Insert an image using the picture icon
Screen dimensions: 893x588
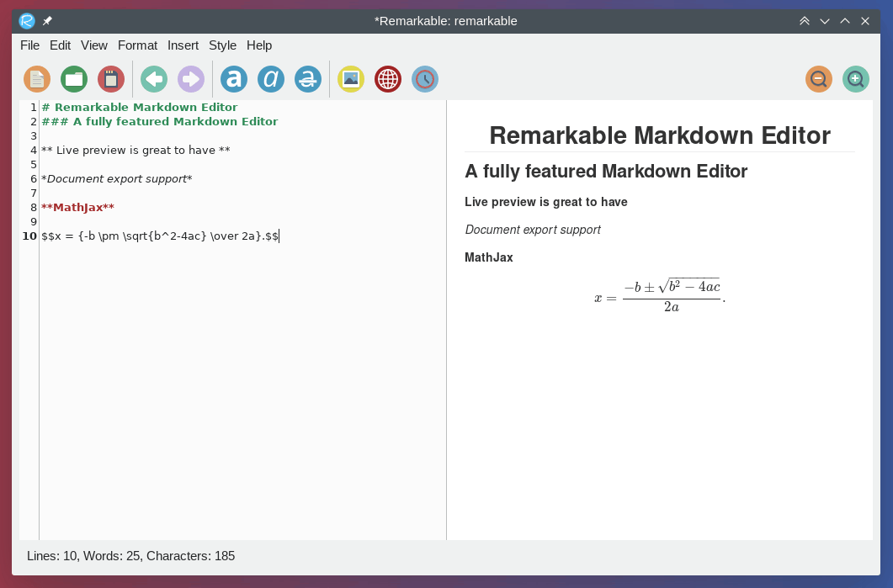[351, 79]
